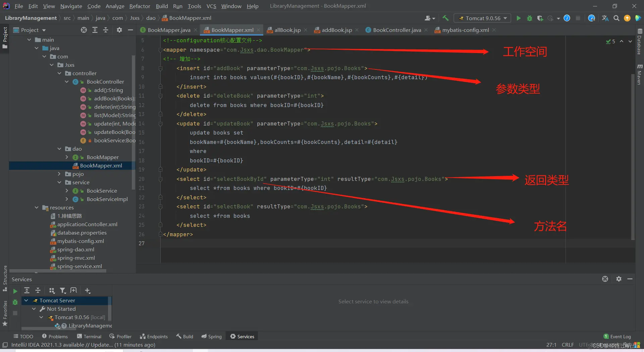The height and width of the screenshot is (352, 644).
Task: Click the Project tree horizontal scrollbar
Action: pyautogui.click(x=58, y=271)
